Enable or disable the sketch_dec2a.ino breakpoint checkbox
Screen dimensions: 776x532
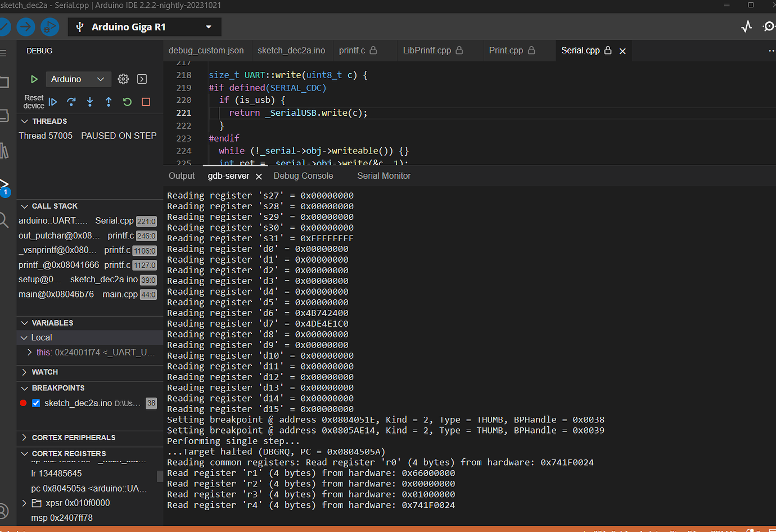coord(37,403)
